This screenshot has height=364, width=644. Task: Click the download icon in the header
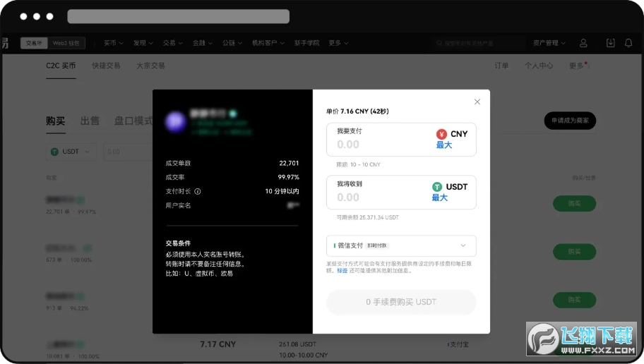[611, 43]
